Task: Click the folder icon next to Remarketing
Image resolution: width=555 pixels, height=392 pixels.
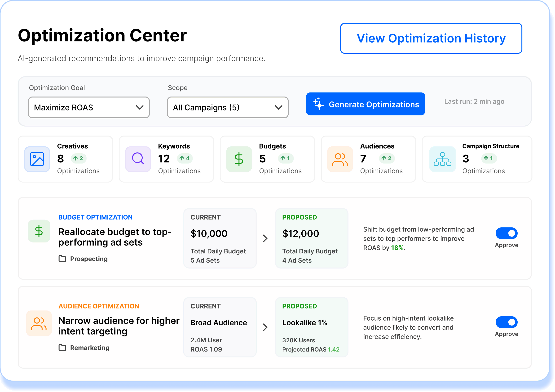Action: (x=62, y=348)
